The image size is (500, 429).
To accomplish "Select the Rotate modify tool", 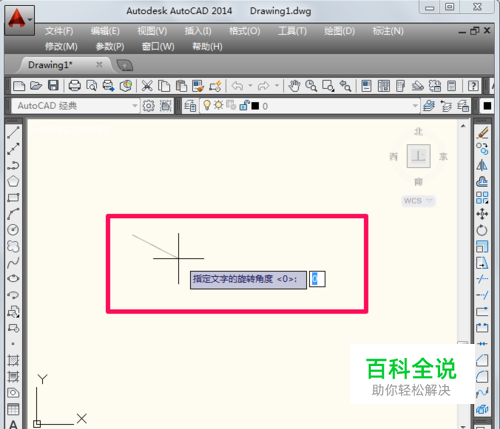I will tap(482, 230).
